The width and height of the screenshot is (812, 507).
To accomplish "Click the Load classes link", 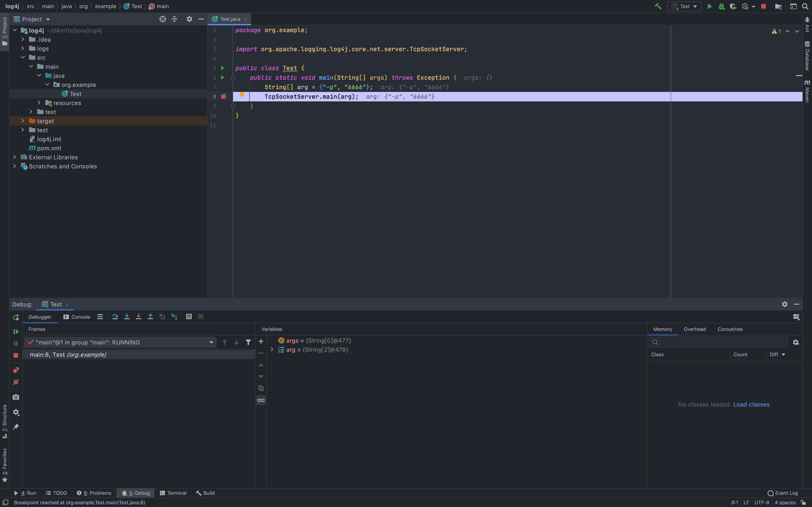I will pyautogui.click(x=751, y=404).
